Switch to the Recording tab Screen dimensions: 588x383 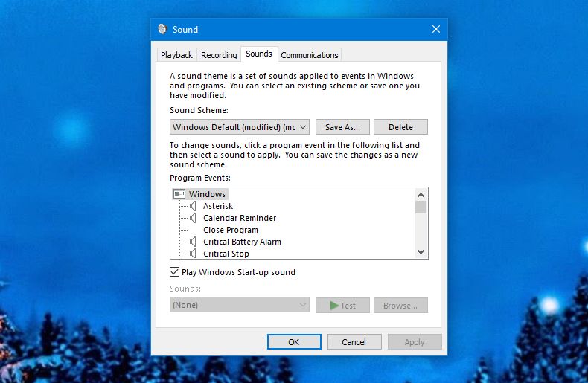[219, 55]
